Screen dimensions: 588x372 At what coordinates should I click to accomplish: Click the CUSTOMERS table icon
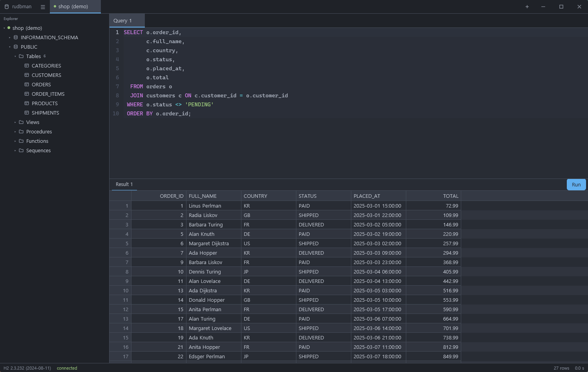(x=27, y=75)
